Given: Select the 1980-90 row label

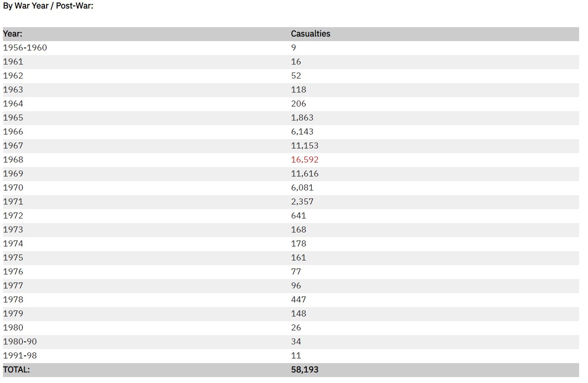Looking at the screenshot, I should click(20, 342).
